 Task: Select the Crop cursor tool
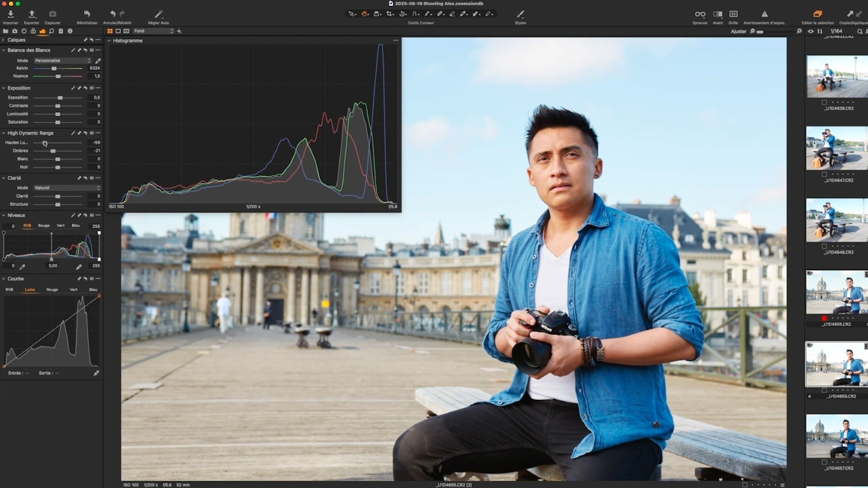[x=390, y=14]
